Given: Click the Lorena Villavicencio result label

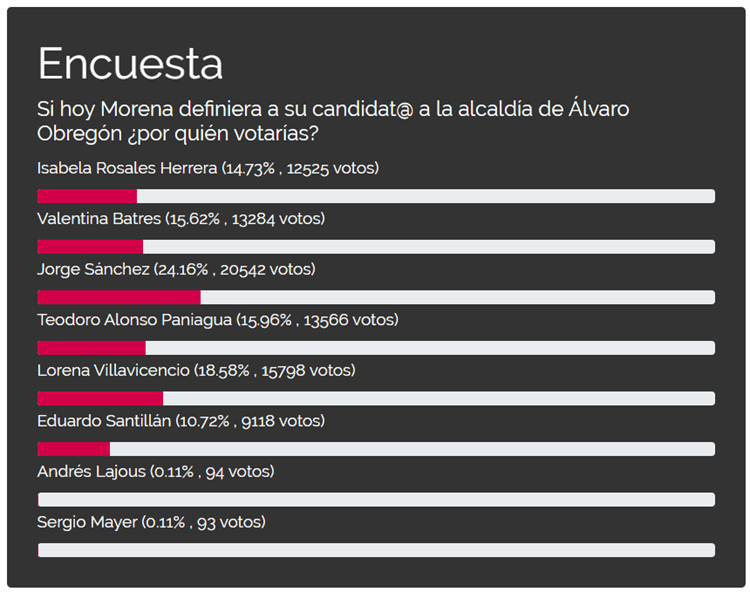Looking at the screenshot, I should (x=196, y=370).
